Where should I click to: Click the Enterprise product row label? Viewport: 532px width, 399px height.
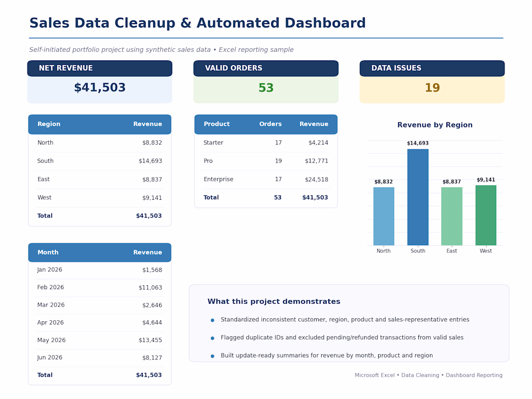point(219,179)
